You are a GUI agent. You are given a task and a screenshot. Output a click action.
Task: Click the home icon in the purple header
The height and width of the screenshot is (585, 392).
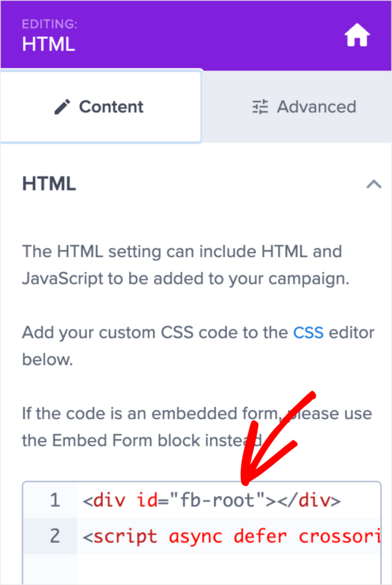(357, 35)
